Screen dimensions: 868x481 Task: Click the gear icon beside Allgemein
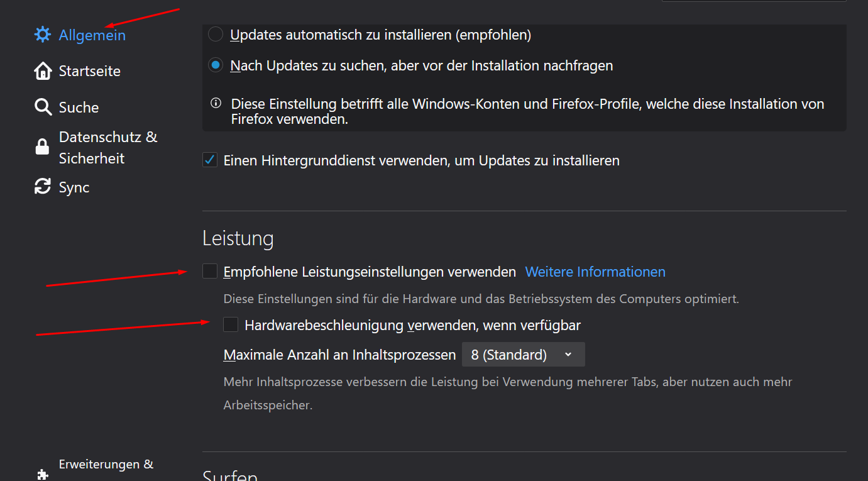(42, 35)
